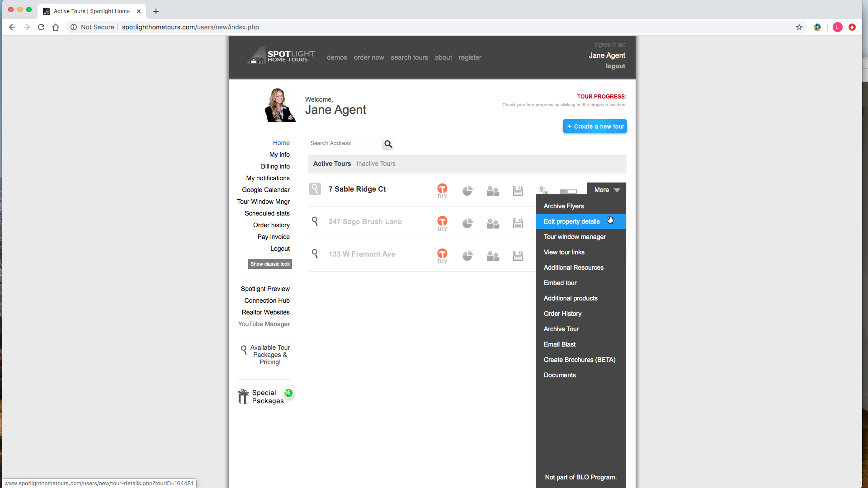Collapse the More dropdown for 7 Sable Ridge Ct
Viewport: 868px width, 488px height.
pos(606,190)
